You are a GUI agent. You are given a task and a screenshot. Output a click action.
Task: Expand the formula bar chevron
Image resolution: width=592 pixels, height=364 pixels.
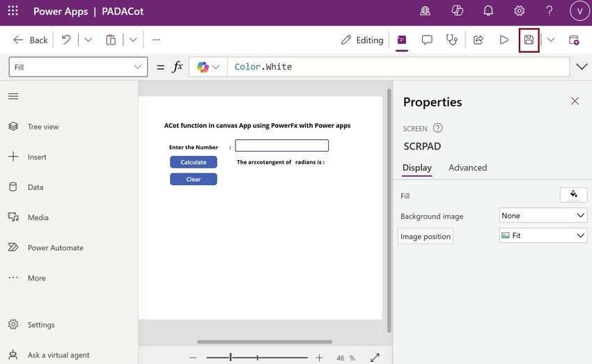[582, 67]
